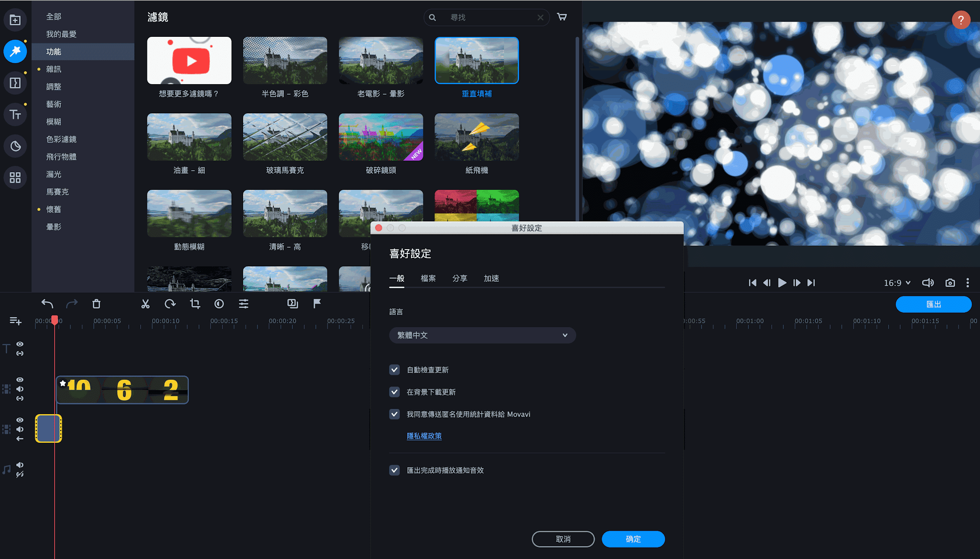The width and height of the screenshot is (980, 559).
Task: Open the Crop tool
Action: [x=195, y=304]
